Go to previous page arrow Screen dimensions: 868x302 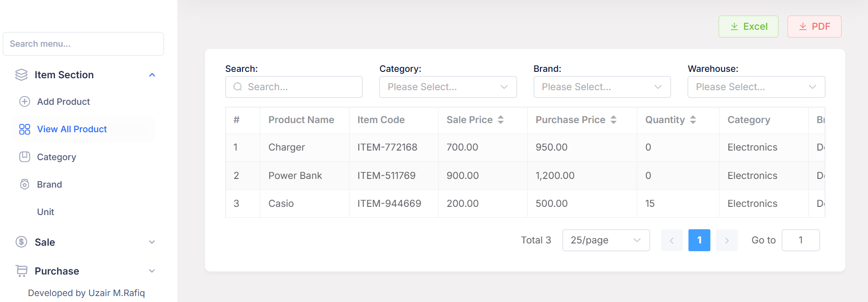[x=672, y=240]
